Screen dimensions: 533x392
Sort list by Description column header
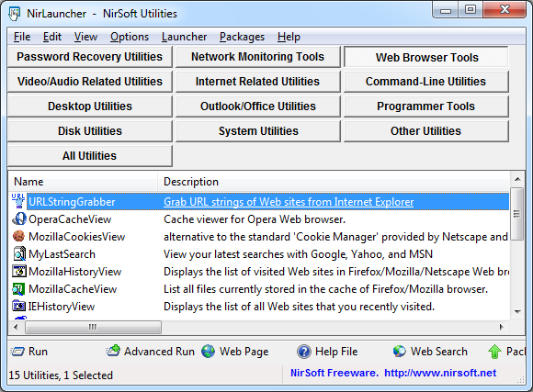coord(334,182)
